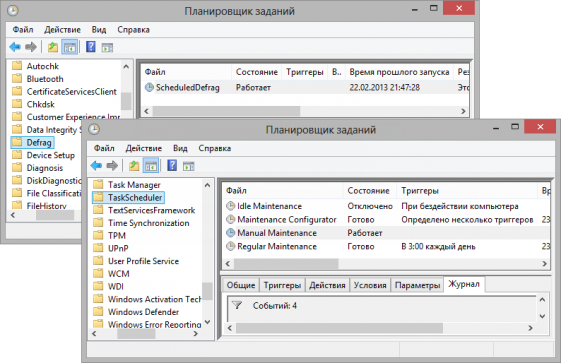Image resolution: width=561 pixels, height=363 pixels.
Task: Open the Действие menu in the front window
Action: pos(143,148)
